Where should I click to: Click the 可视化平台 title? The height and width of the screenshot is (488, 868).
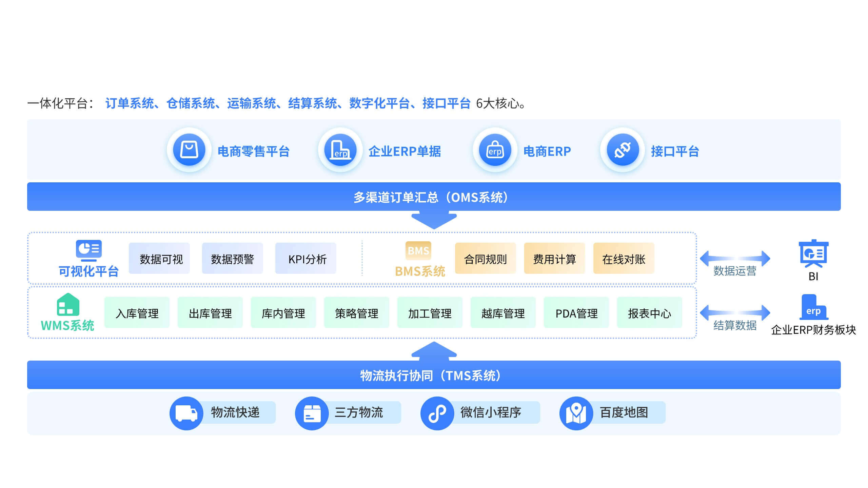(x=89, y=271)
